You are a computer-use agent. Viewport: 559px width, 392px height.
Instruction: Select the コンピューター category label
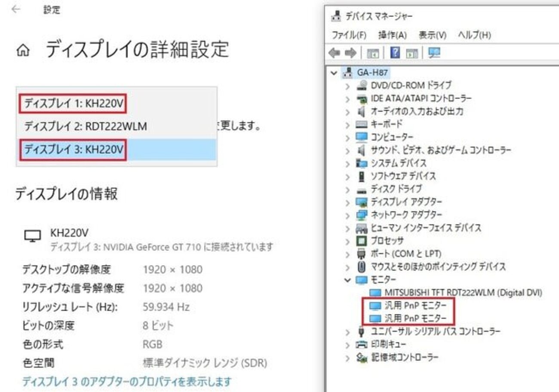tap(392, 137)
